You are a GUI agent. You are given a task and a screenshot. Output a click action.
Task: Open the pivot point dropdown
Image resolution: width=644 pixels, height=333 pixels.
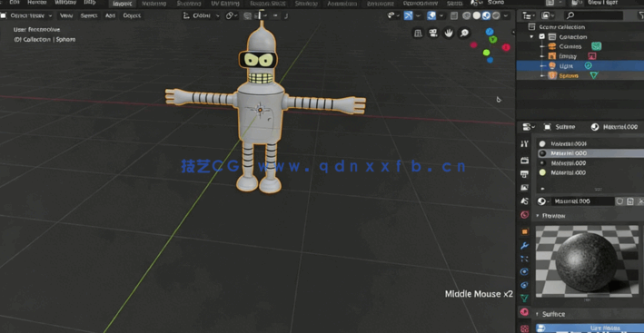point(232,15)
